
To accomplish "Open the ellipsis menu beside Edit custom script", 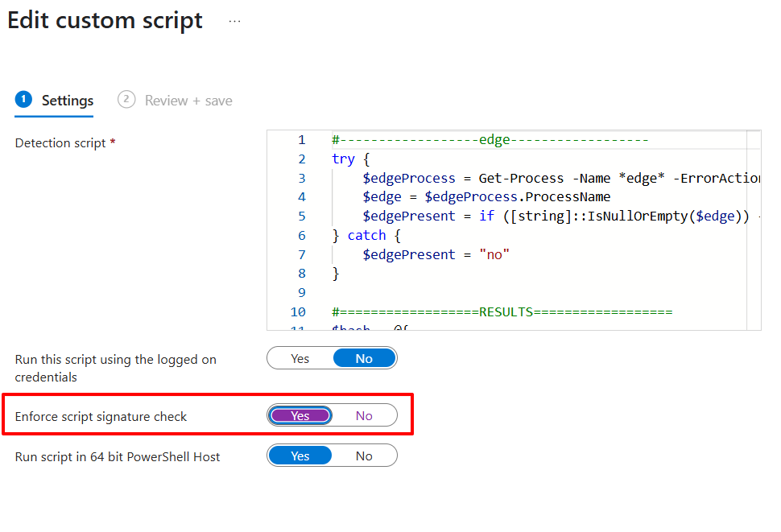I will coord(234,22).
